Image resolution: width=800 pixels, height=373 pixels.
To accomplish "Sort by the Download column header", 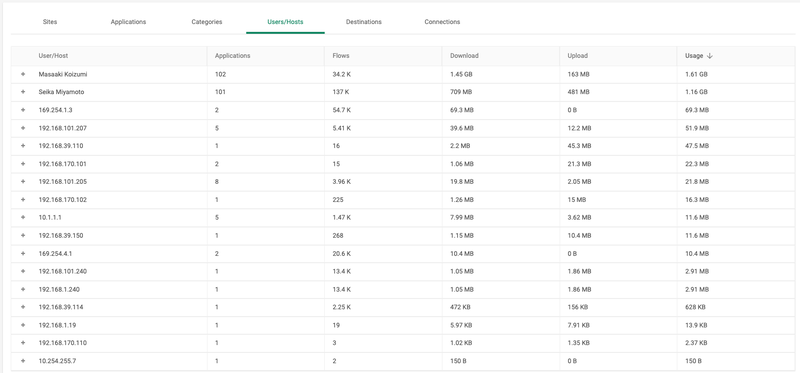I will tap(464, 56).
